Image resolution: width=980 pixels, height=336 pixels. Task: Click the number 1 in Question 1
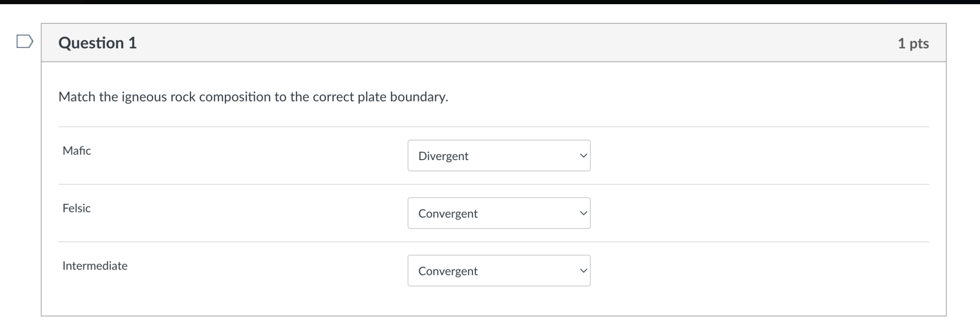pyautogui.click(x=133, y=43)
